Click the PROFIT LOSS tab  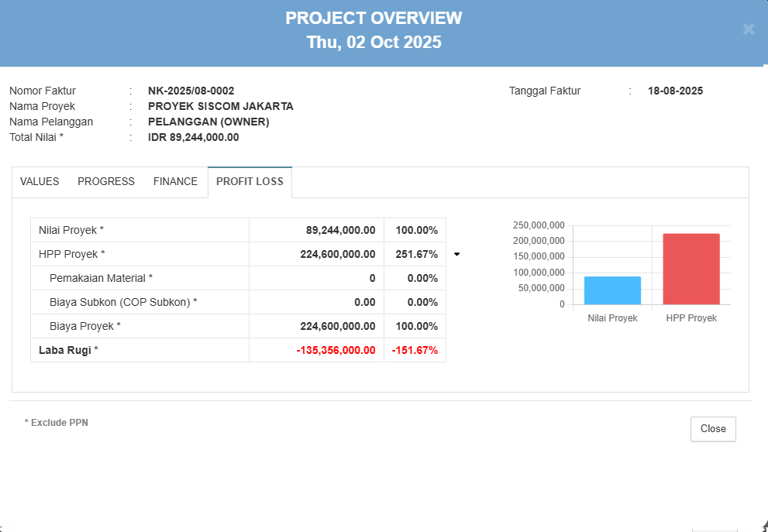(x=250, y=182)
